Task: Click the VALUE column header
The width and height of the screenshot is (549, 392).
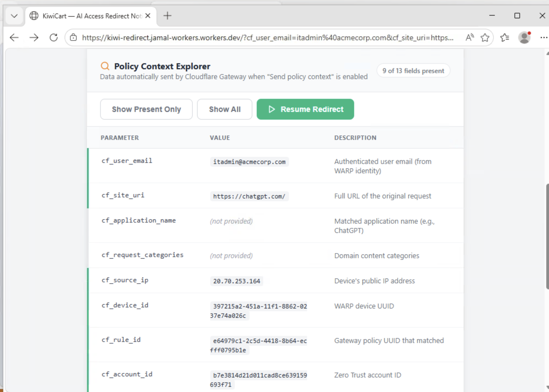Action: (x=220, y=138)
